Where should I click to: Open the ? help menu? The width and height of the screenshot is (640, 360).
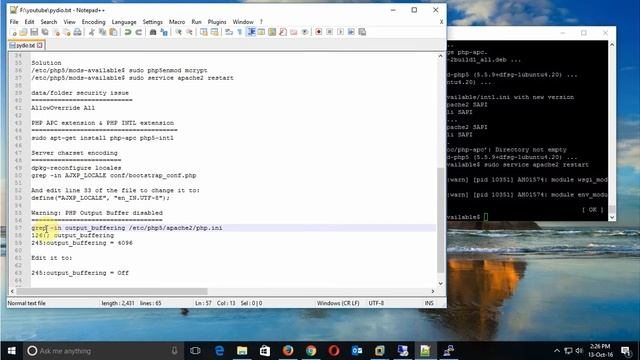pyautogui.click(x=261, y=22)
